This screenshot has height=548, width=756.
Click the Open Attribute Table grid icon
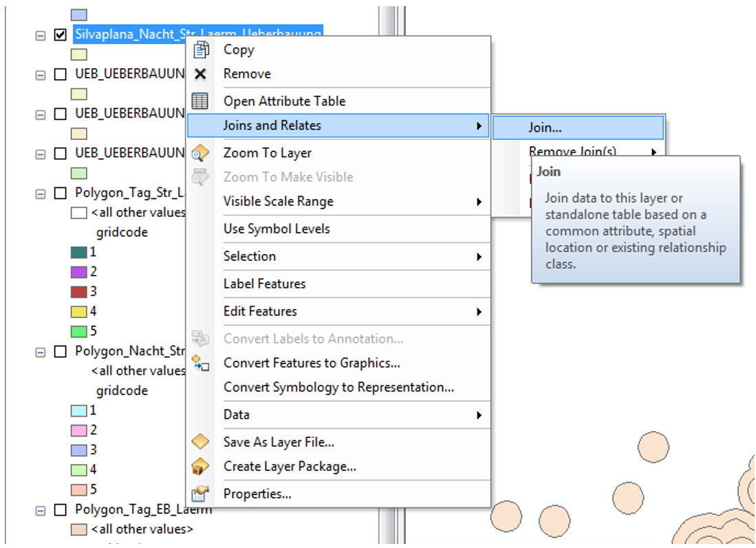pos(200,101)
